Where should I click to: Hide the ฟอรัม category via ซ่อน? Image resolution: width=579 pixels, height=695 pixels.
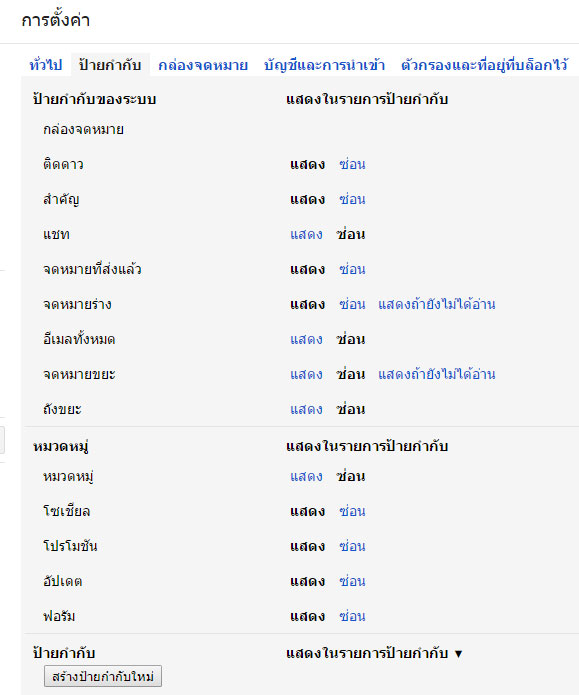(x=352, y=617)
